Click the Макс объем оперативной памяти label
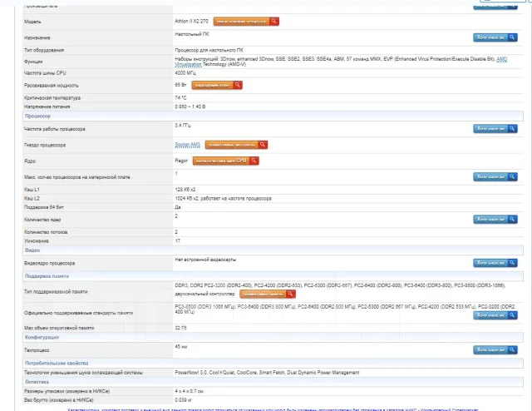 click(x=59, y=328)
